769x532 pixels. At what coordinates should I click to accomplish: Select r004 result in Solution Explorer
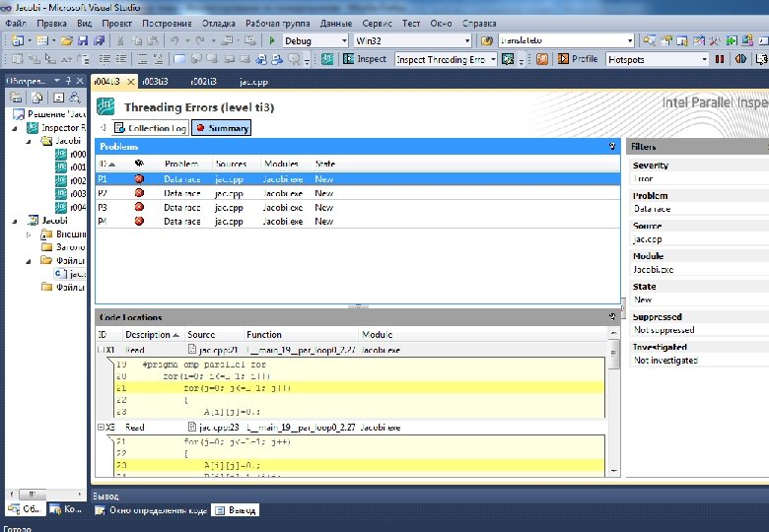click(x=71, y=207)
